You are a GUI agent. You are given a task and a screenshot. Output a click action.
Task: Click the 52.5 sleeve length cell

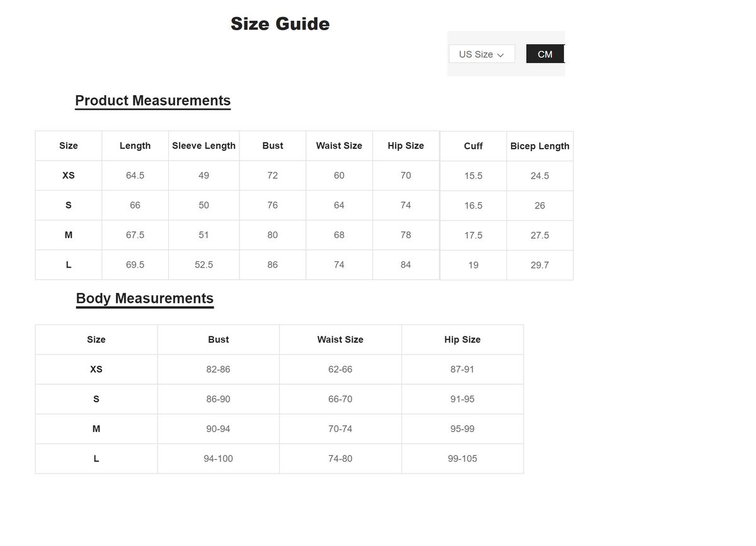(x=203, y=265)
